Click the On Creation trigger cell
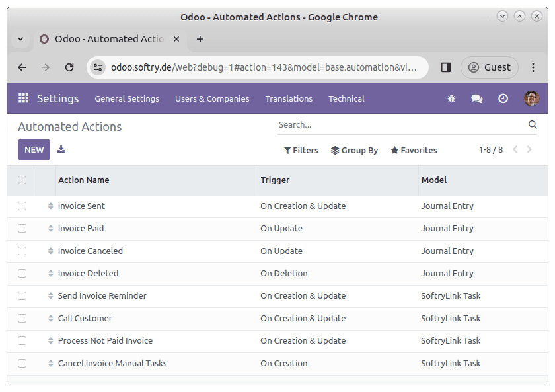555x392 pixels. tap(284, 364)
